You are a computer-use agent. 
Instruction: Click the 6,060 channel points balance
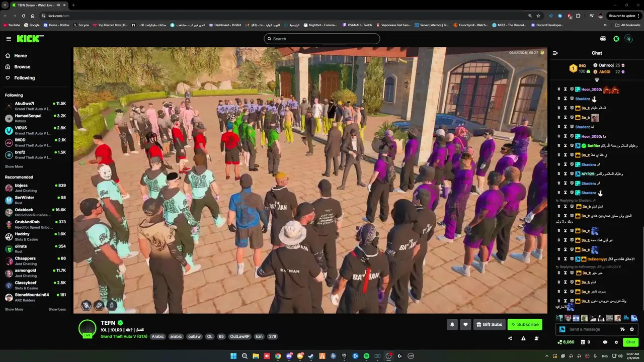click(x=566, y=342)
